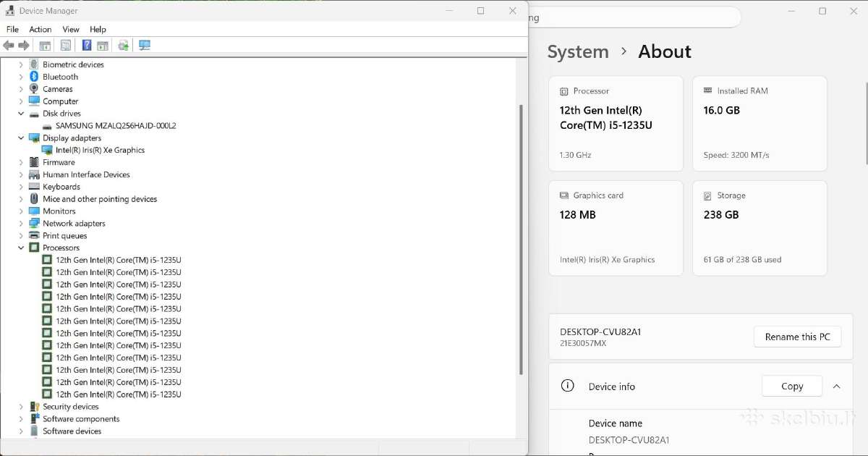Screen dimensions: 868x456
Task: Click the Software components icon
Action: (34, 419)
